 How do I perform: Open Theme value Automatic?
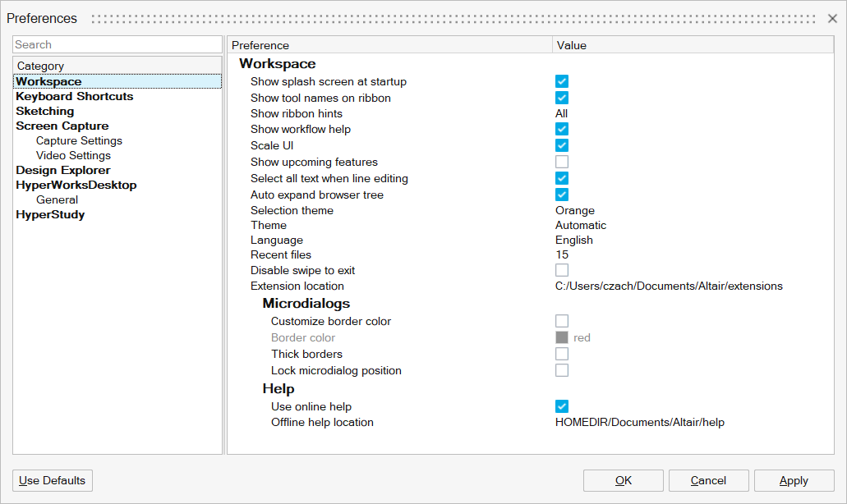pyautogui.click(x=581, y=225)
